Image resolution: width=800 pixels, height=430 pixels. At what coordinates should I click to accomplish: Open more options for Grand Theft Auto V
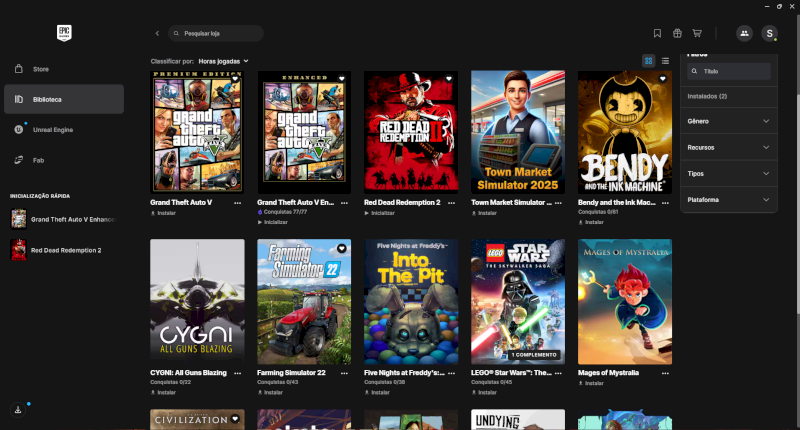pyautogui.click(x=237, y=203)
